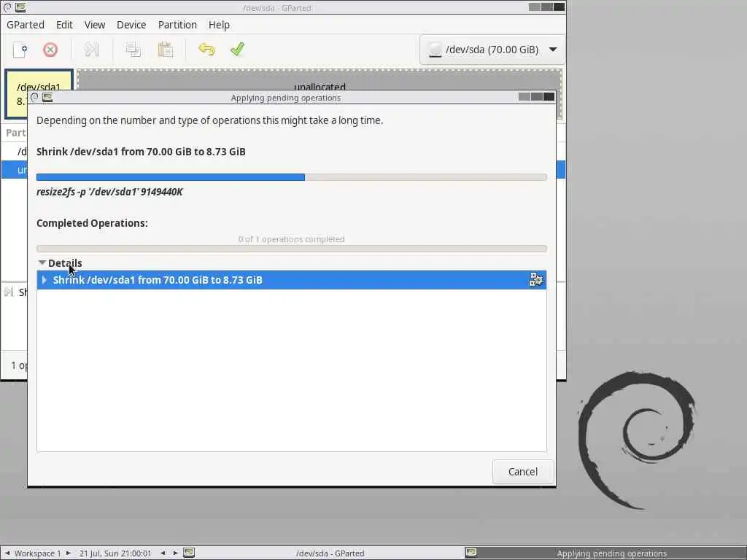Click the Paste partition toolbar icon
The height and width of the screenshot is (560, 747).
coord(165,50)
